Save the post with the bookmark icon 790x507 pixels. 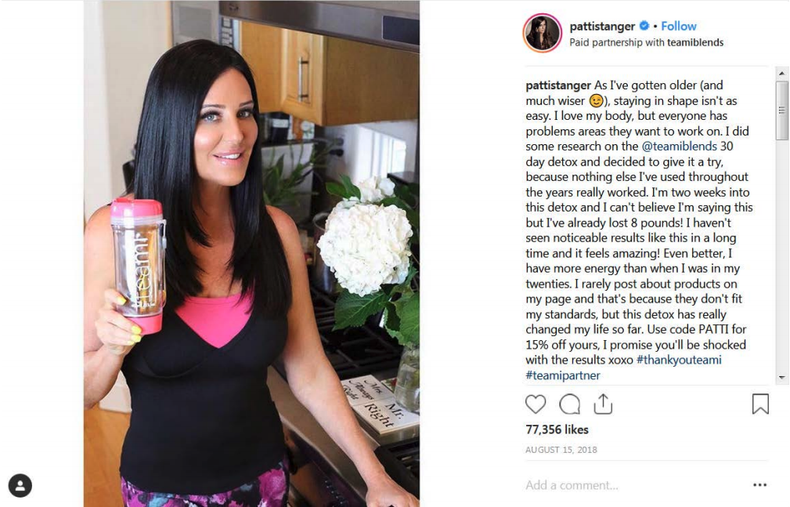[x=760, y=404]
